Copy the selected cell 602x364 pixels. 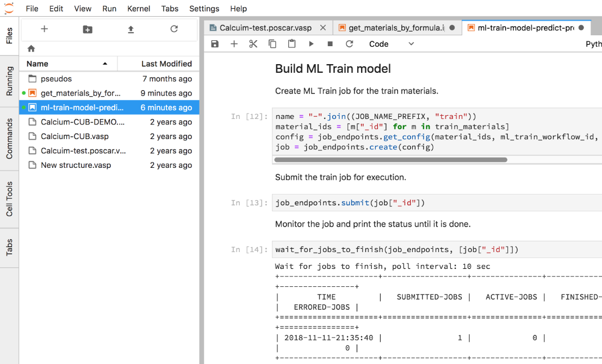click(x=272, y=43)
